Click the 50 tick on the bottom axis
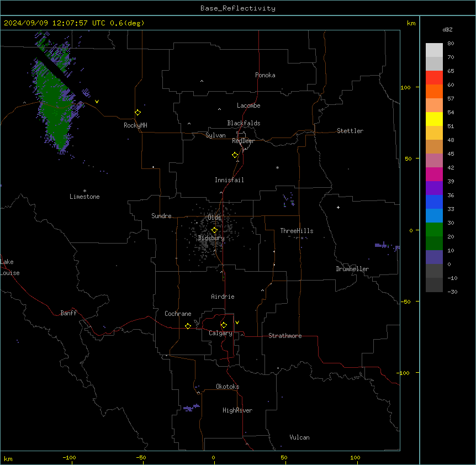 [x=284, y=457]
